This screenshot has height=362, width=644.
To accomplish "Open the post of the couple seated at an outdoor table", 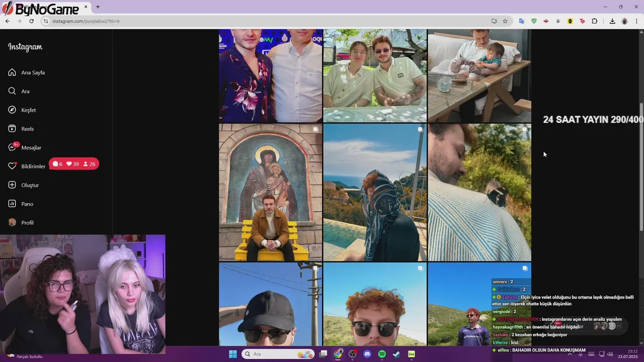I will tap(375, 75).
